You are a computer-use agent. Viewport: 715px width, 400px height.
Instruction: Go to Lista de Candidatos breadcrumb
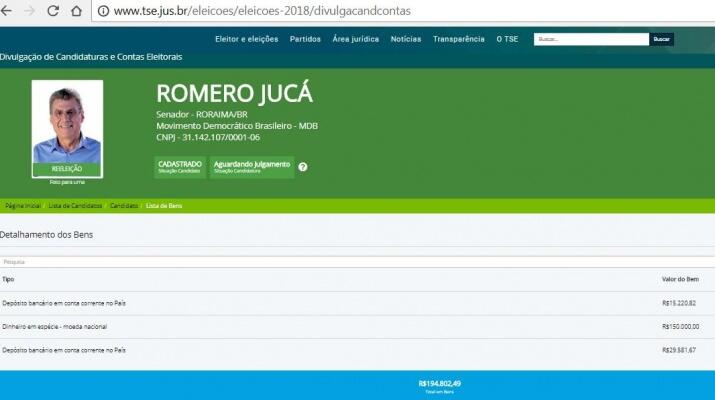pos(75,206)
